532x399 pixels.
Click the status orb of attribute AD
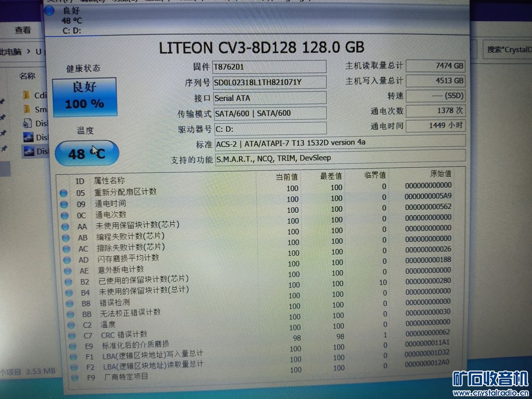pyautogui.click(x=67, y=260)
